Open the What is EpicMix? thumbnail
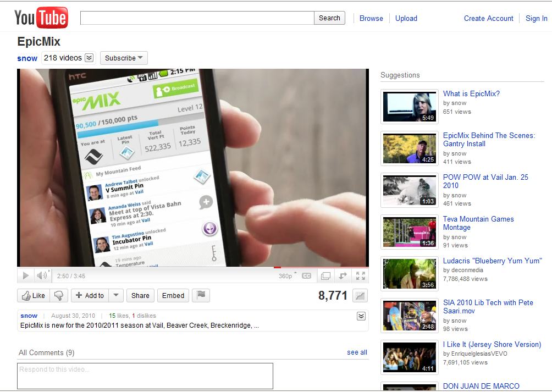 pos(410,107)
